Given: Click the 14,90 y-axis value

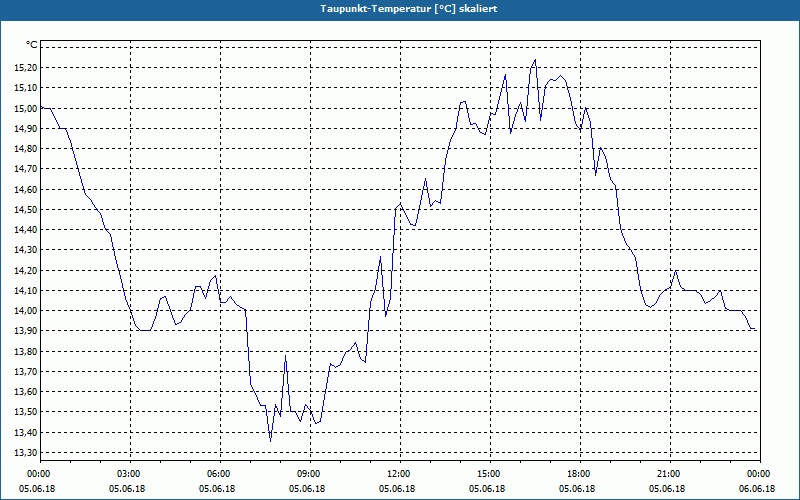Looking at the screenshot, I should click(x=26, y=129).
